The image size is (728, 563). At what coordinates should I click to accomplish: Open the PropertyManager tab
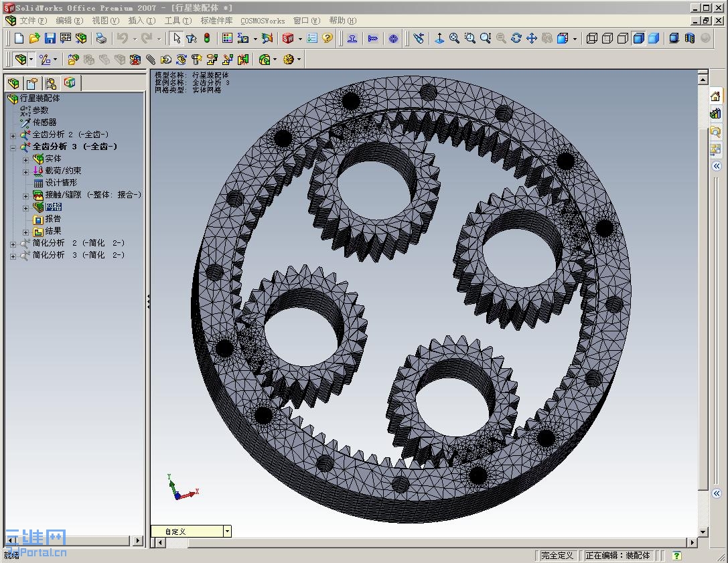tap(32, 83)
